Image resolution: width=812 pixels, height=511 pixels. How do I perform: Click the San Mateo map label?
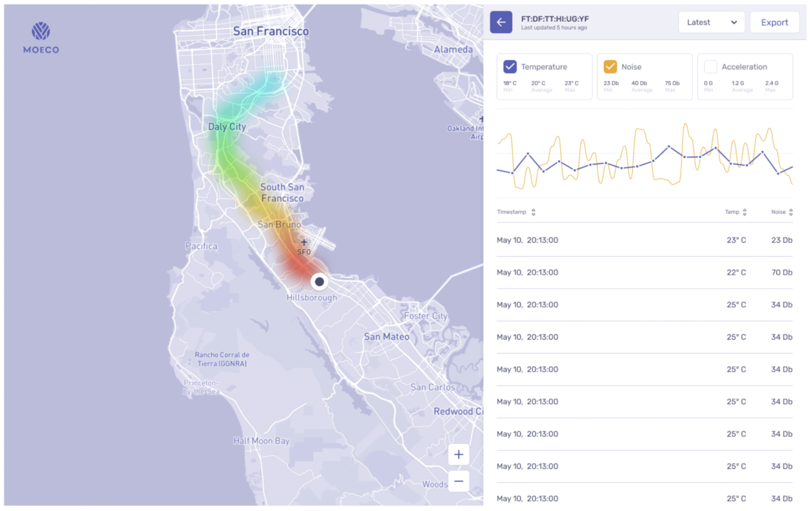tap(387, 337)
